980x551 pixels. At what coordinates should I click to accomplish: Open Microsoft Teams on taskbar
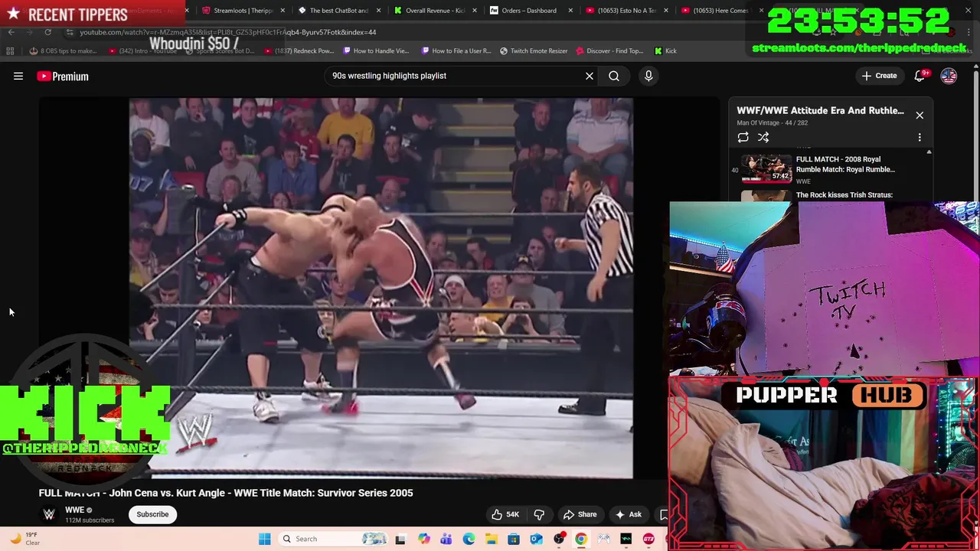coord(446,539)
